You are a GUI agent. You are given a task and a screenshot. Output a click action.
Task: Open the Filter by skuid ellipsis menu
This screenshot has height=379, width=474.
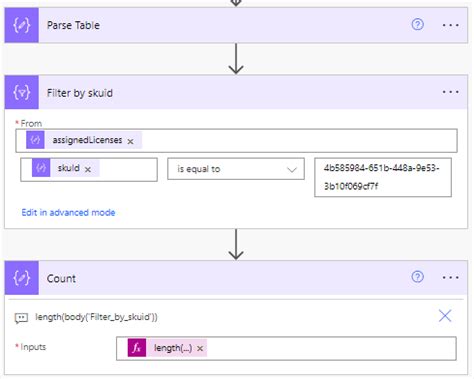(x=450, y=92)
